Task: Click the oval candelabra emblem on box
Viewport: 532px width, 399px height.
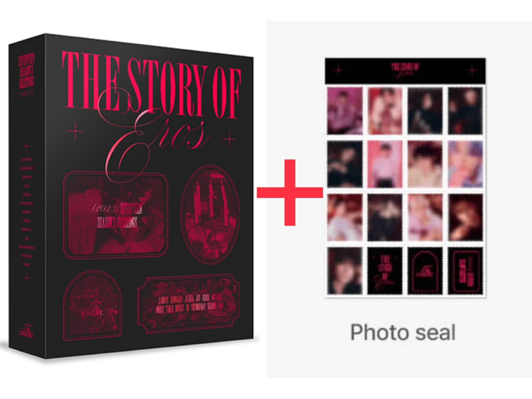Action: point(210,215)
